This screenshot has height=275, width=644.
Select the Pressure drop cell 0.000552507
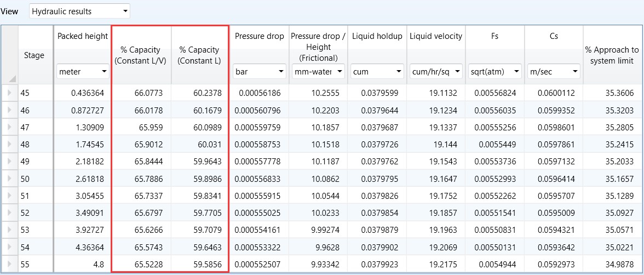pyautogui.click(x=258, y=263)
